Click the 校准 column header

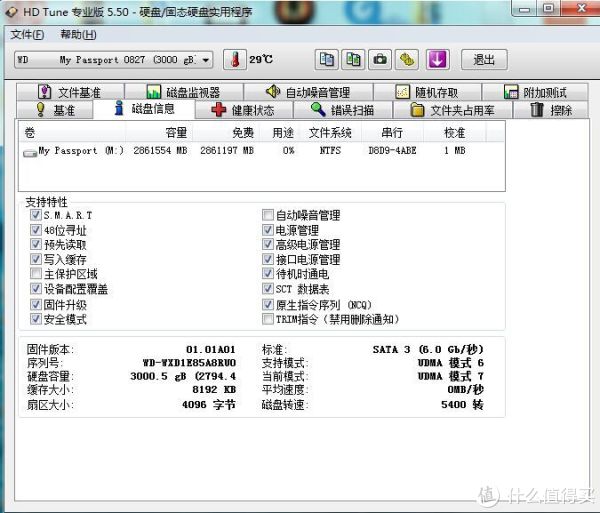454,133
